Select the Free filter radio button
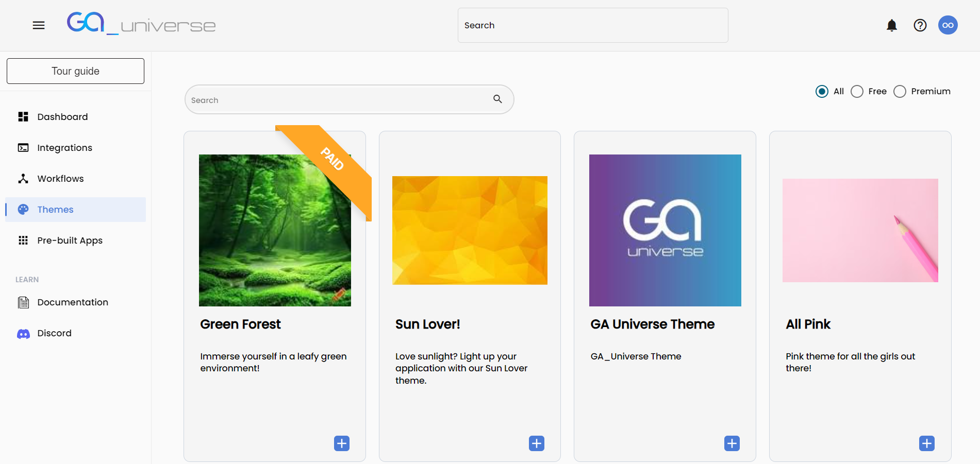Viewport: 980px width, 464px height. click(857, 92)
